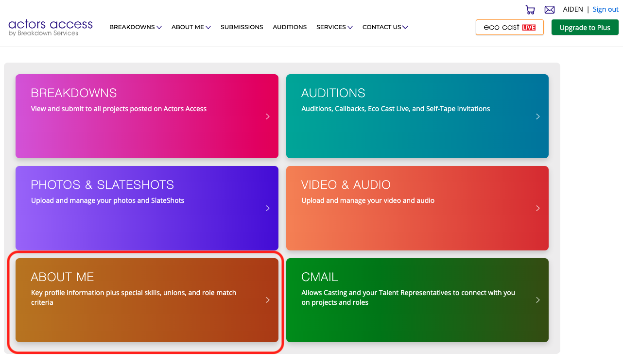This screenshot has height=364, width=623.
Task: Open the mail envelope icon
Action: coord(550,10)
